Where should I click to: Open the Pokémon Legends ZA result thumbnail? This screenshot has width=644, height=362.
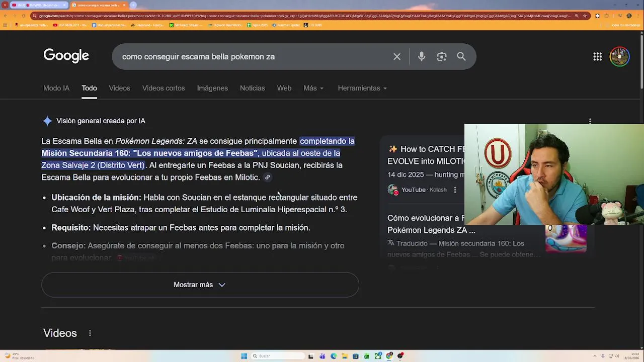tap(566, 239)
